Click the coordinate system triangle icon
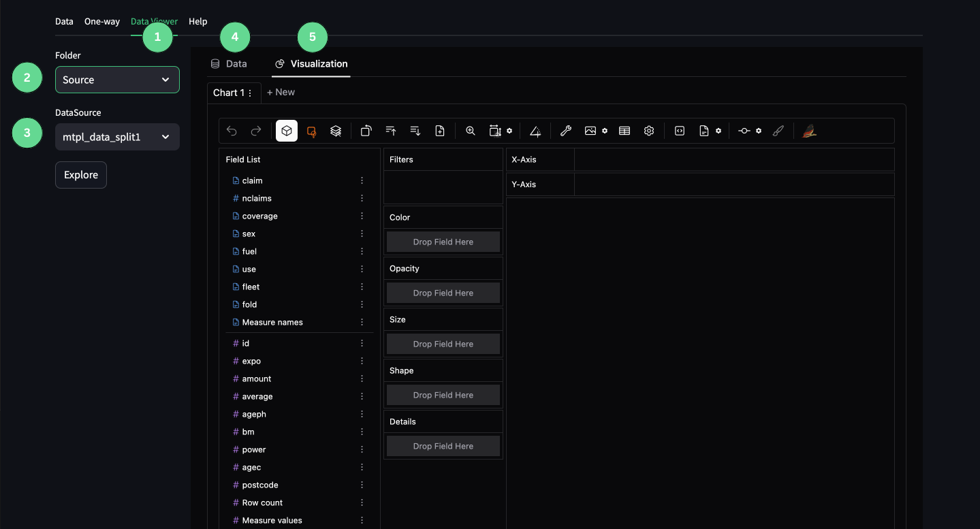The image size is (980, 529). pyautogui.click(x=535, y=131)
